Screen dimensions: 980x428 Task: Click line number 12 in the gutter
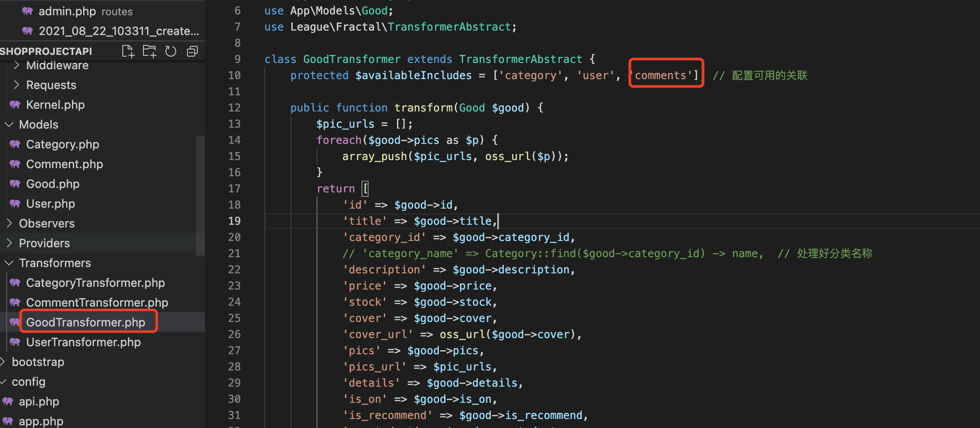[x=234, y=107]
